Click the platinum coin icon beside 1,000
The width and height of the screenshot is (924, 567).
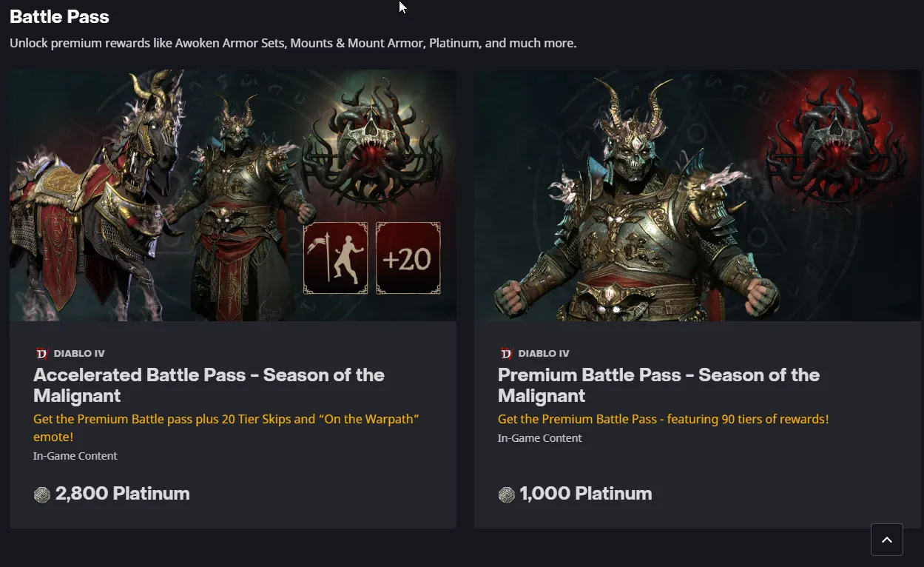coord(506,494)
